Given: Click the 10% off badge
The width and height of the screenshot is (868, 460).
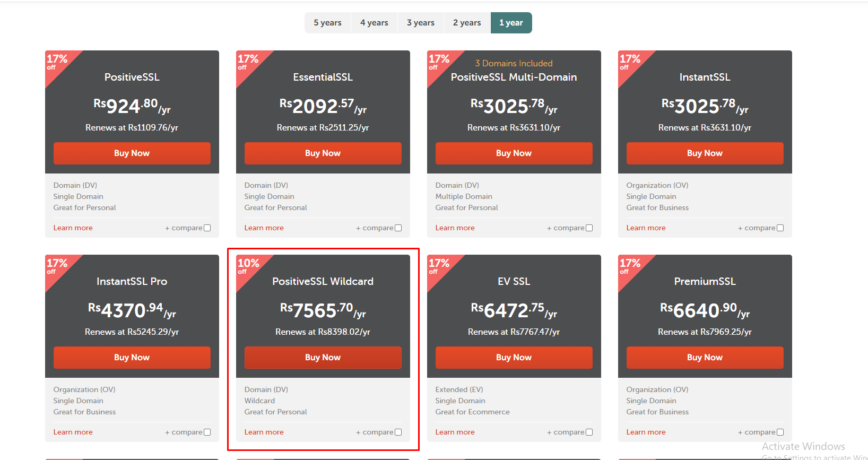Looking at the screenshot, I should [248, 267].
